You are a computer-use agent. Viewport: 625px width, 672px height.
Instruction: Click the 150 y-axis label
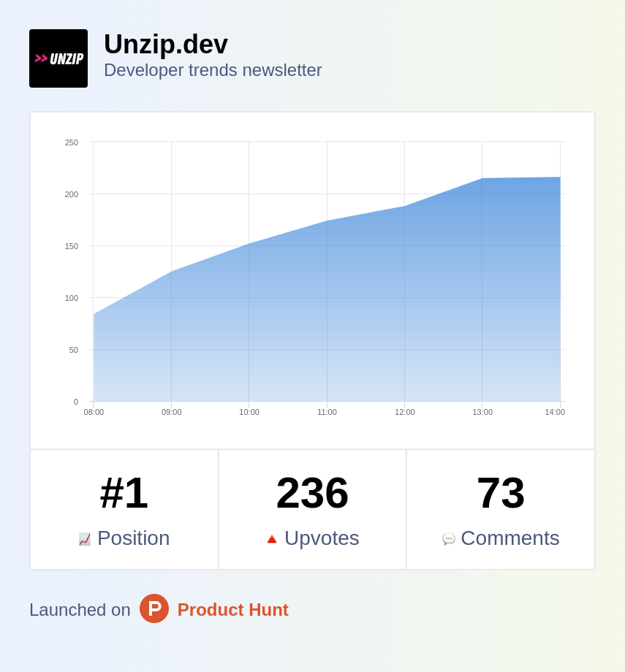72,246
